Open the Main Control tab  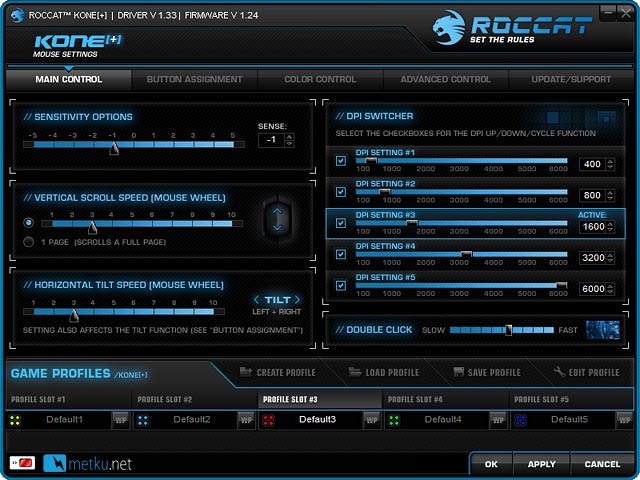tap(69, 79)
